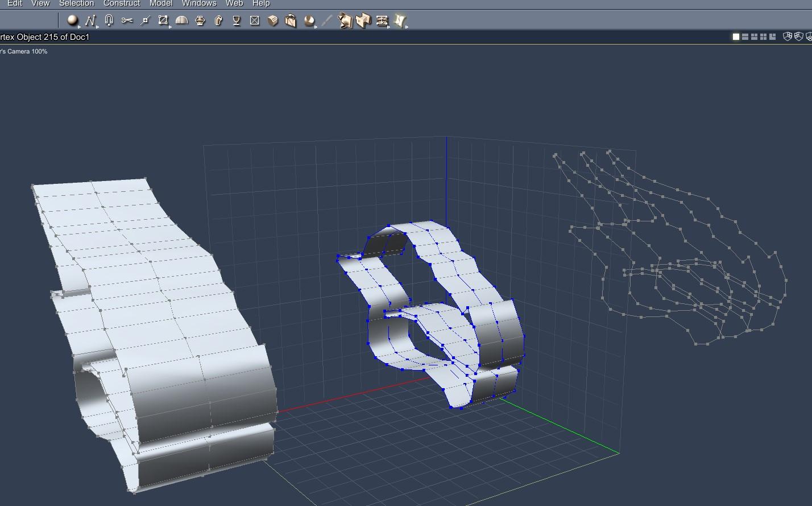Click the curved extruded block icon
The width and height of the screenshot is (812, 506).
(x=218, y=20)
